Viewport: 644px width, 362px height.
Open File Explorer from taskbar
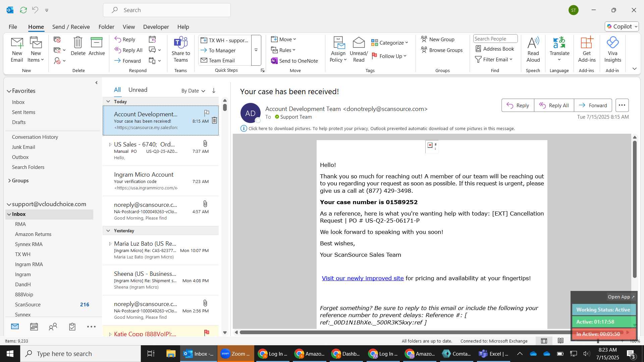pyautogui.click(x=171, y=354)
